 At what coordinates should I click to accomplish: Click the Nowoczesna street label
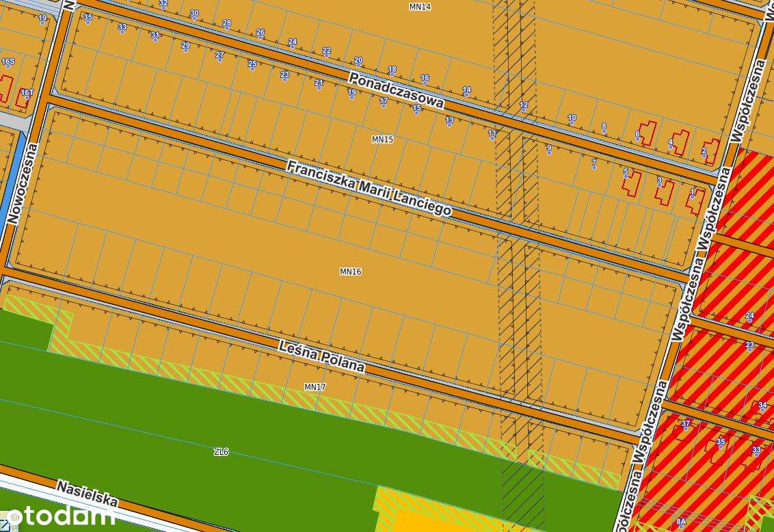coord(23,183)
